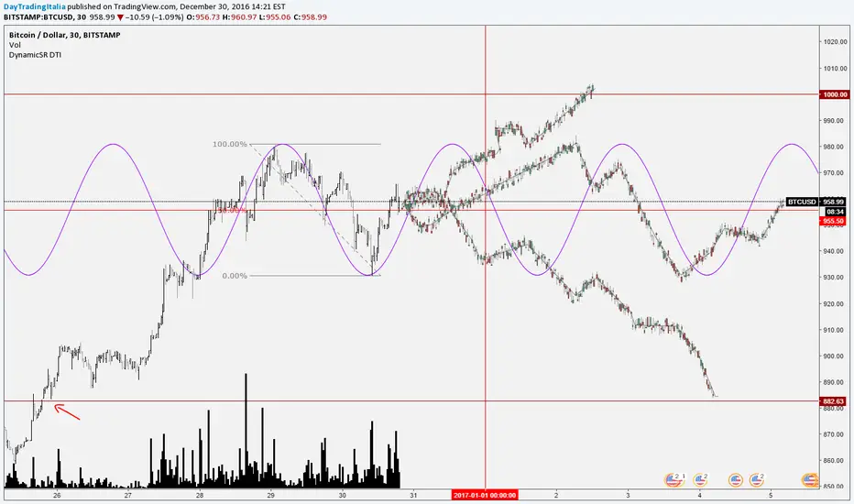854x504 pixels.
Task: Click the 970.00 price axis label
Action: (x=836, y=172)
